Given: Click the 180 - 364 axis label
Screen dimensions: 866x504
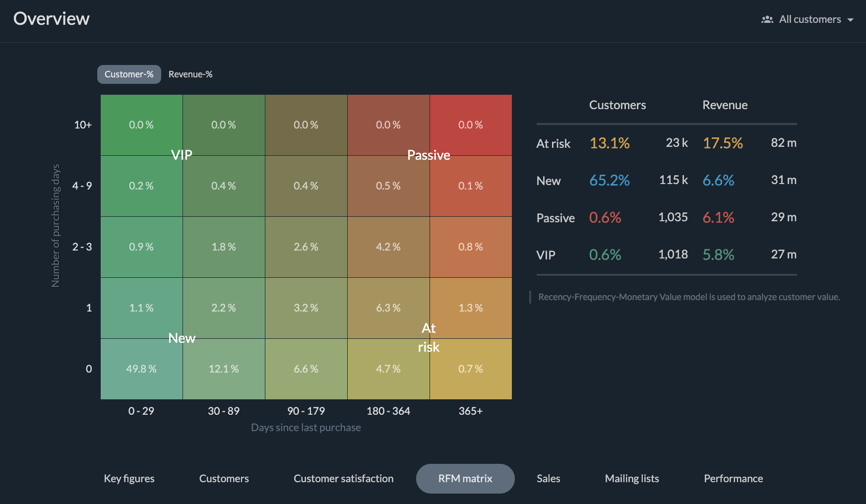Looking at the screenshot, I should click(x=388, y=411).
